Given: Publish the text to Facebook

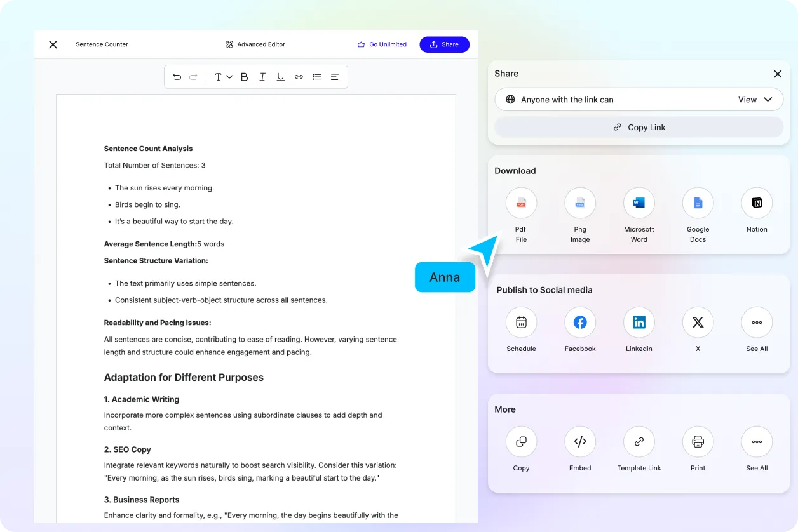Looking at the screenshot, I should [579, 322].
